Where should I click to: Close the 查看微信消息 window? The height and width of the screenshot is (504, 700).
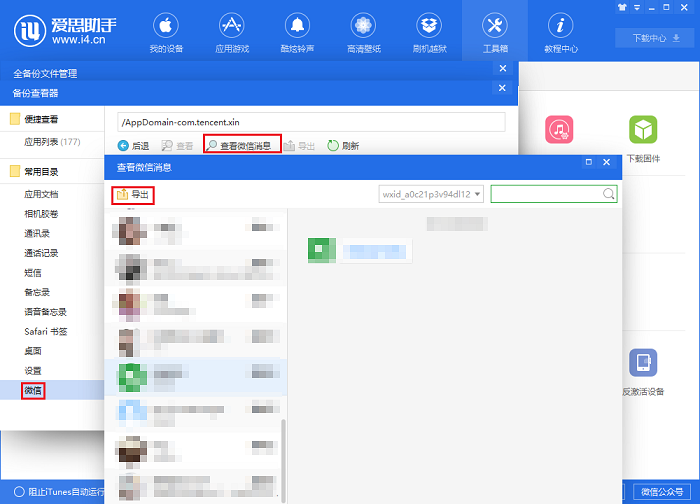(606, 162)
